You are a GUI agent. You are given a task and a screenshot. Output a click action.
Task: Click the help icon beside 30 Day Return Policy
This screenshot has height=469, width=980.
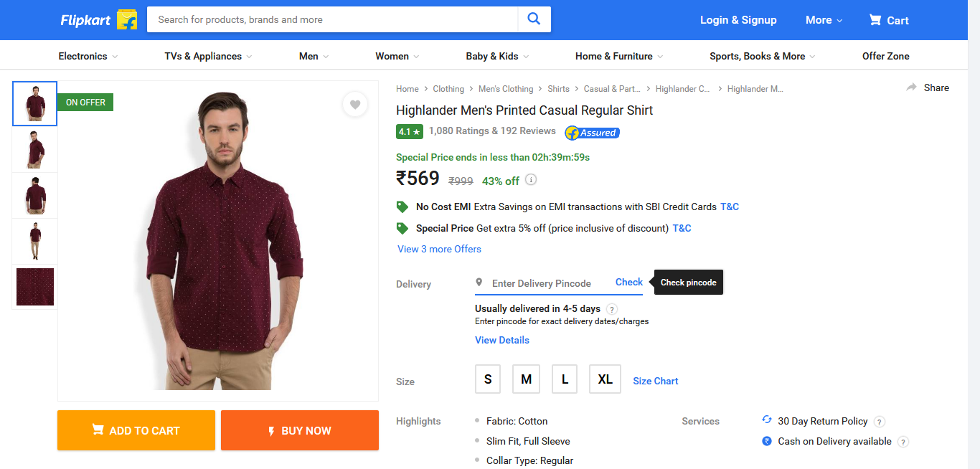pos(880,422)
